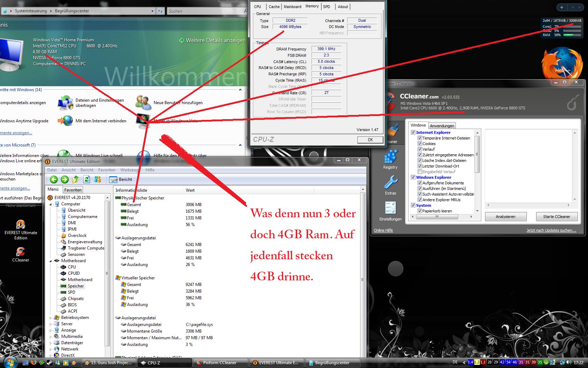The height and width of the screenshot is (368, 588).
Task: Toggle Windows Explorer group checkbox
Action: click(413, 177)
